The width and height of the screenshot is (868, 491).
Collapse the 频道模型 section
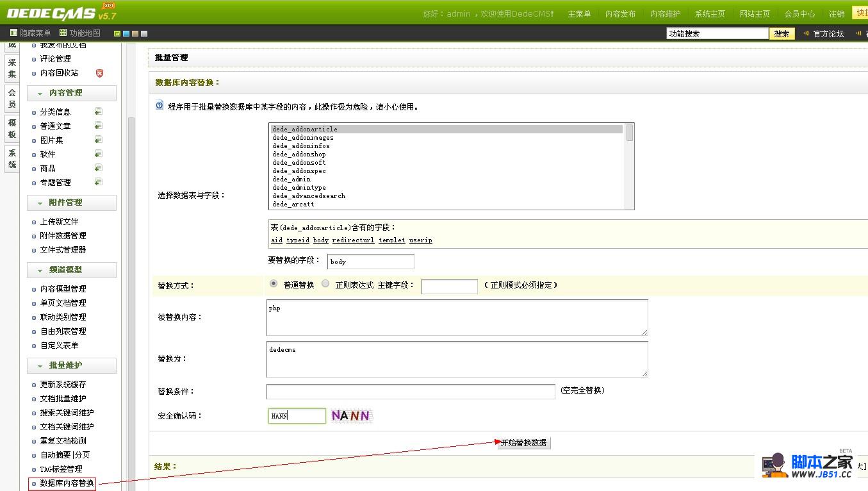[72, 270]
